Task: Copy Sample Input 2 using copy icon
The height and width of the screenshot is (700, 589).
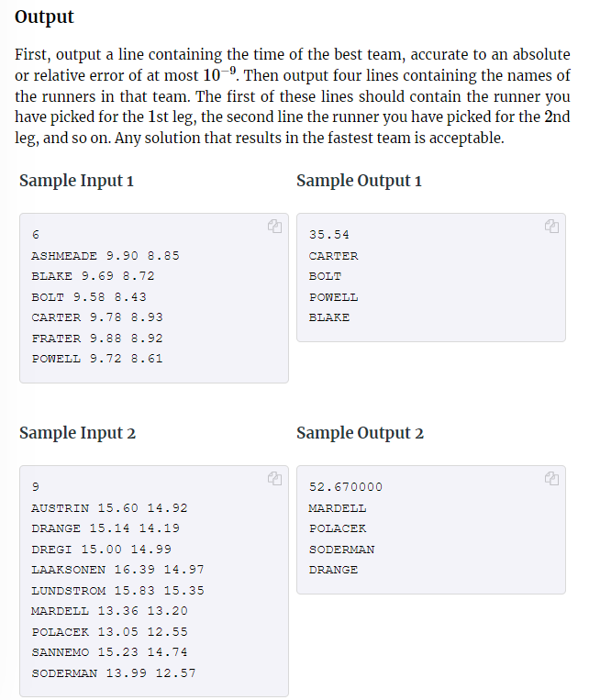Action: coord(274,479)
